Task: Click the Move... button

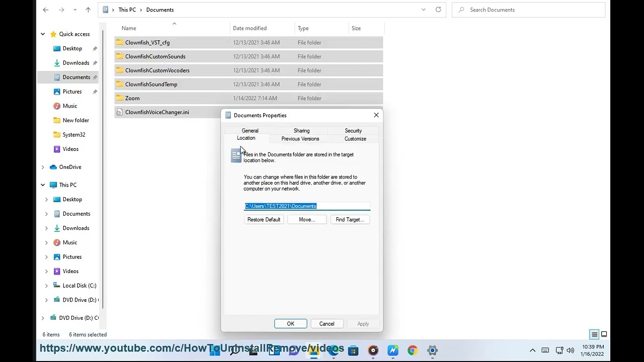Action: point(307,220)
